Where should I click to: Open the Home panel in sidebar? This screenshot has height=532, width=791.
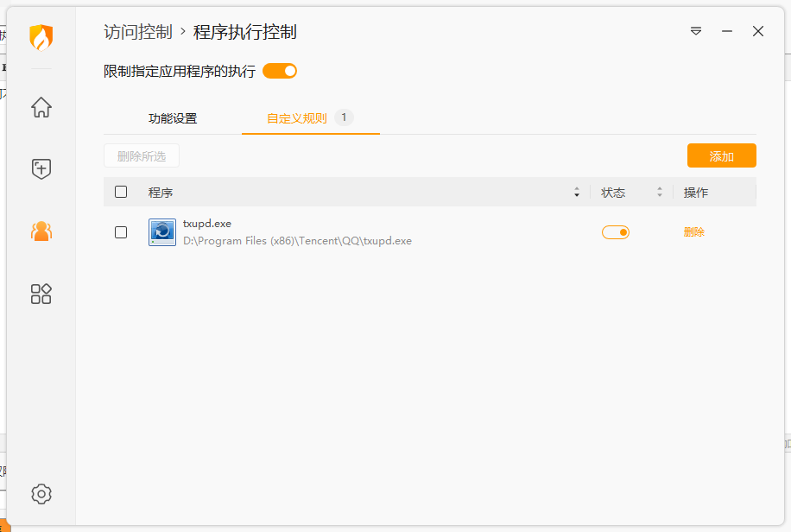point(41,107)
